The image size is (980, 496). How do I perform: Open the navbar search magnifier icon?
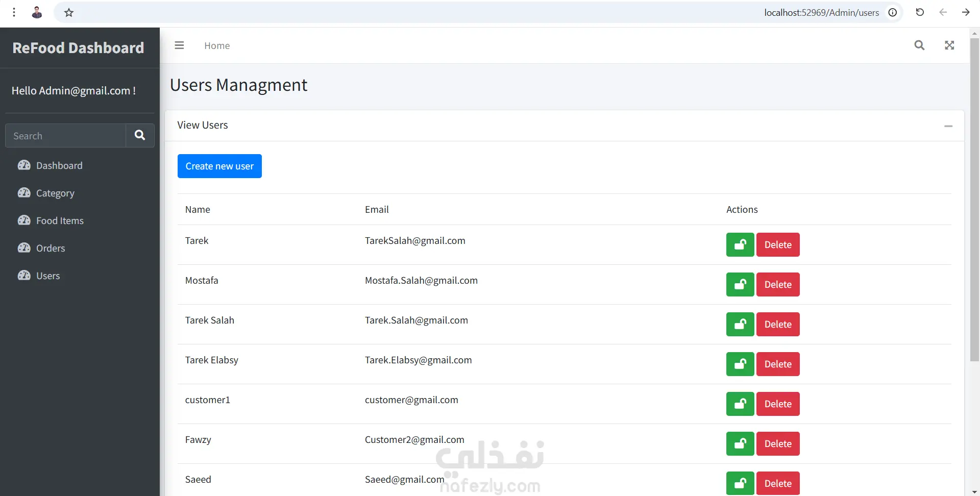(x=919, y=45)
